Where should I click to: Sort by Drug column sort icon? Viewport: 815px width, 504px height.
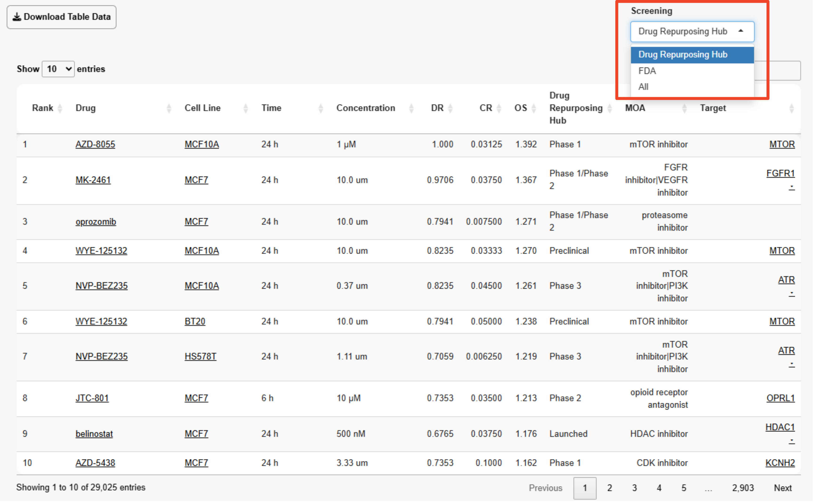coord(169,108)
